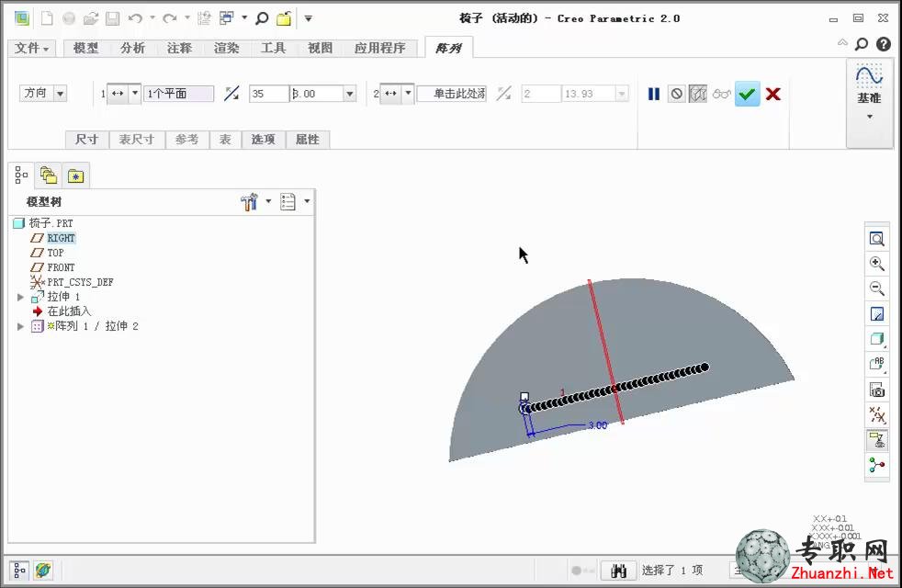Select 在此插入 marker in tree

pyautogui.click(x=69, y=311)
